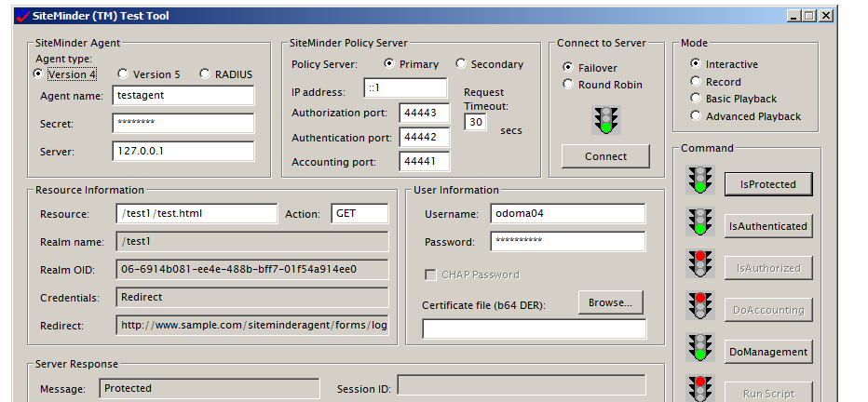Screen dimensions: 868x402
Task: Click the Connect button
Action: click(605, 156)
